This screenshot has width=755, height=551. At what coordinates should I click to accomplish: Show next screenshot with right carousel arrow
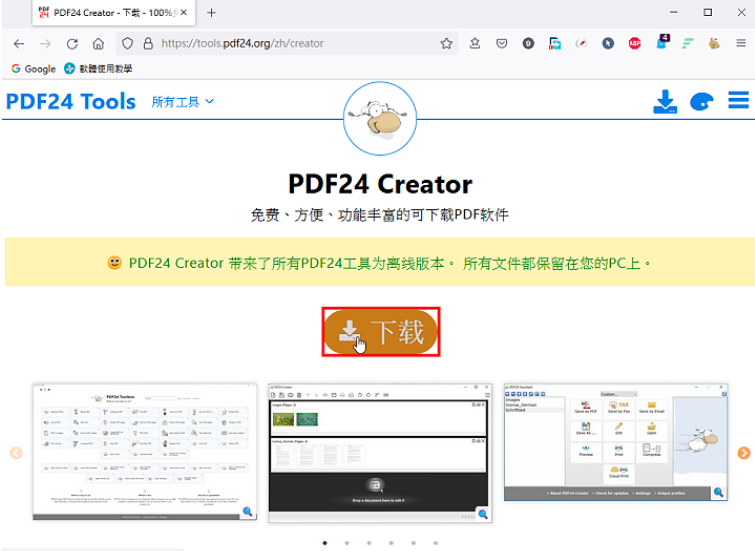(744, 453)
